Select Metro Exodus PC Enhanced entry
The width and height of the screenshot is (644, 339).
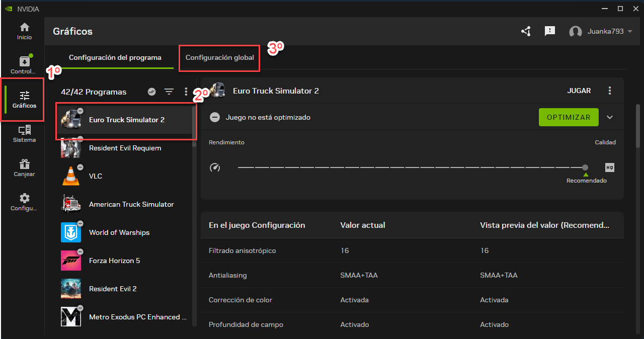(124, 317)
